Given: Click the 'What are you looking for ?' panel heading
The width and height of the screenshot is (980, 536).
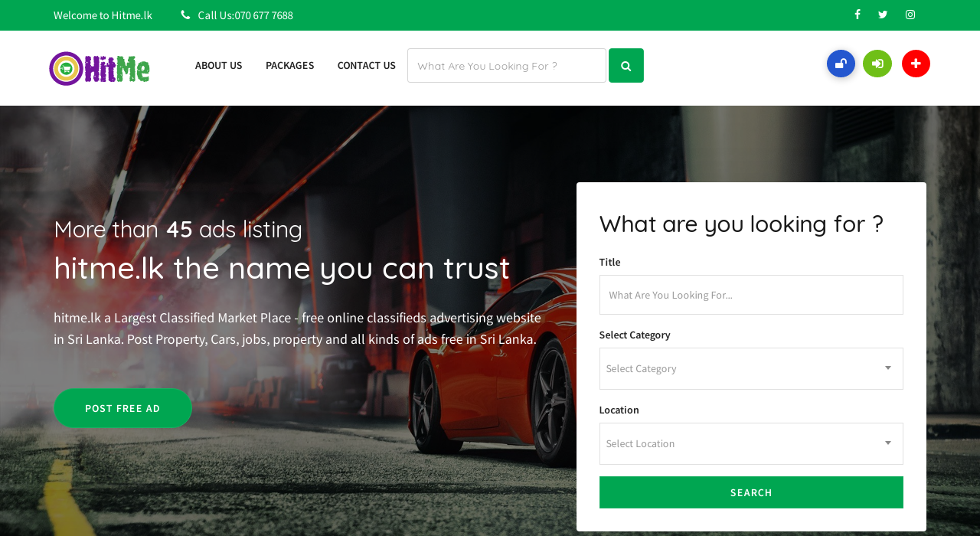Looking at the screenshot, I should pyautogui.click(x=741, y=224).
